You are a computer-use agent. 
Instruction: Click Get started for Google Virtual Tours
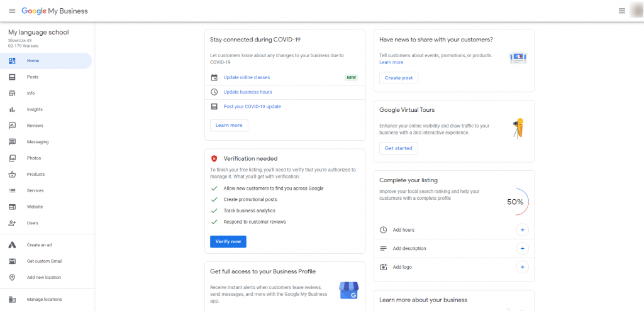click(x=398, y=148)
